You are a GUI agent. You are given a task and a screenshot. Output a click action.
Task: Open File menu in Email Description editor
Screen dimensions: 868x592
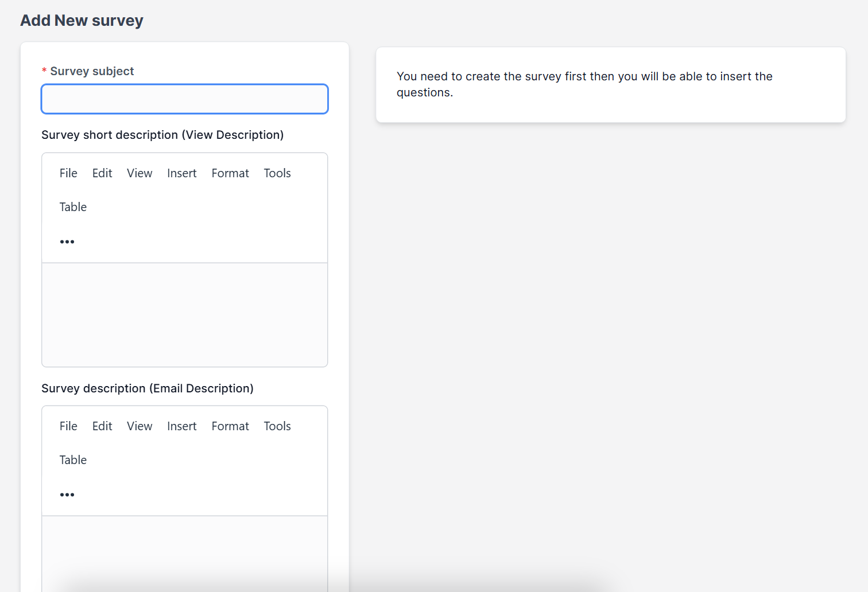click(68, 426)
